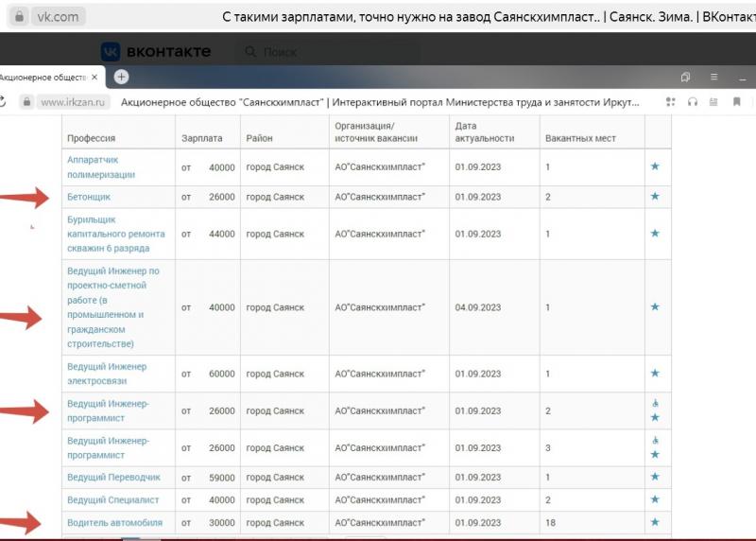Click the QR/grid icon in address bar

coord(671,102)
